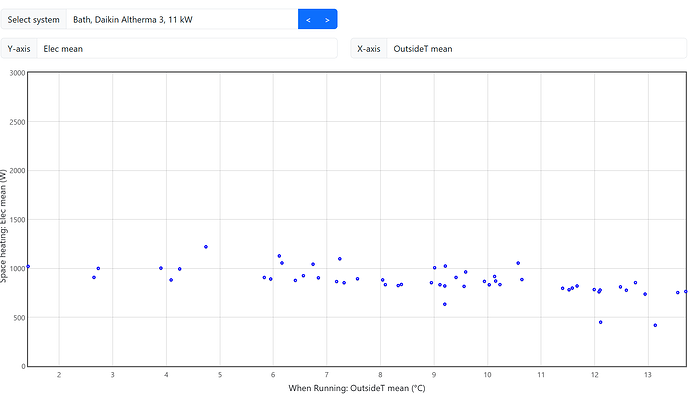Screen dimensions: 690x394
Task: Select the lowest data point near 13 °C
Action: [655, 325]
